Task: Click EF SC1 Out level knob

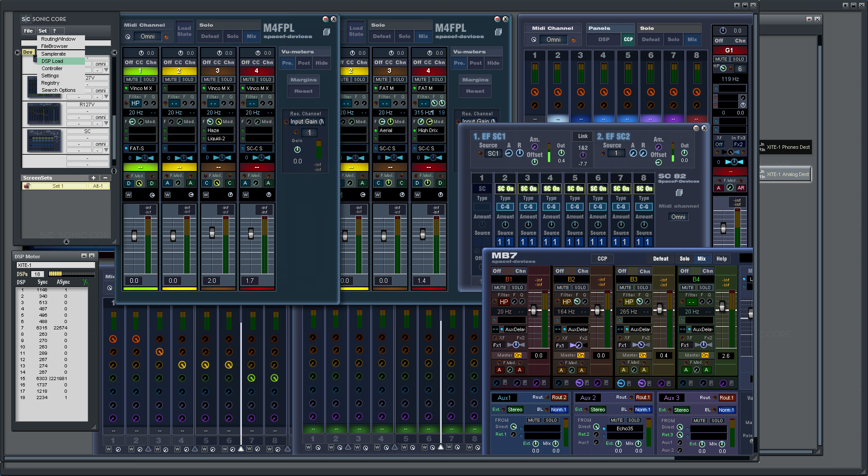Action: (561, 153)
